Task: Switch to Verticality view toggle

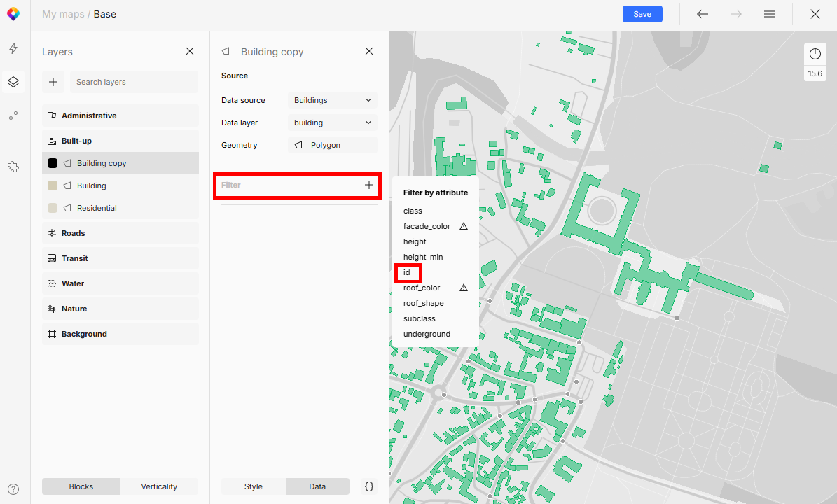Action: click(x=159, y=486)
